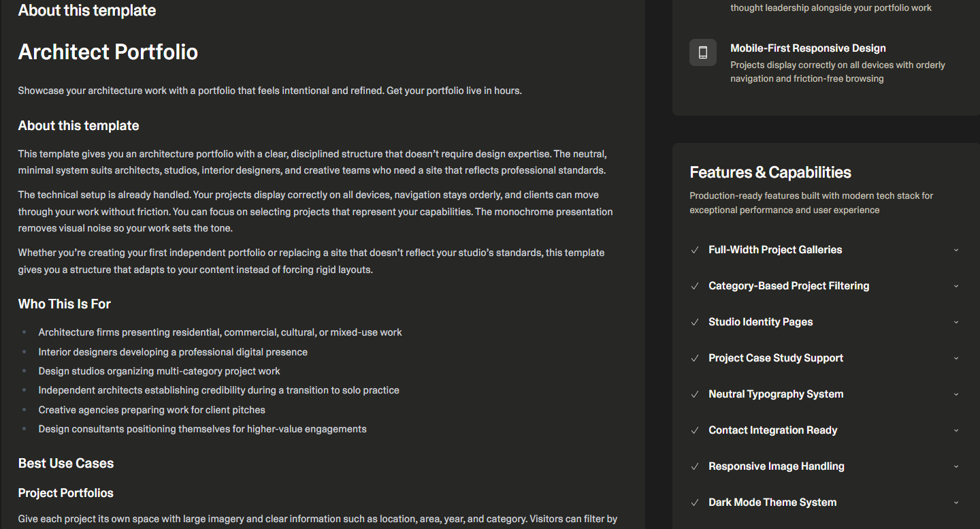Expand Category-Based Project Filtering with its chevron
Screen dimensions: 980x529
[x=955, y=286]
